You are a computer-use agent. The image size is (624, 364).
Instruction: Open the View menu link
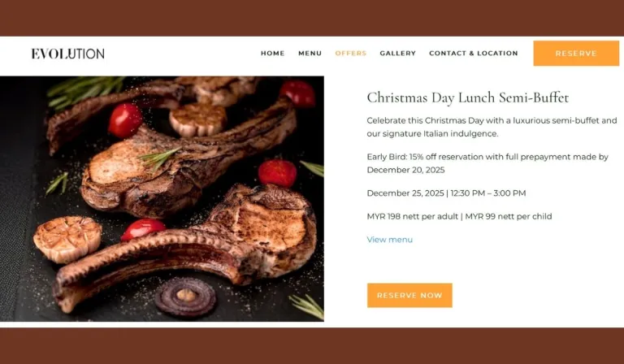(390, 240)
